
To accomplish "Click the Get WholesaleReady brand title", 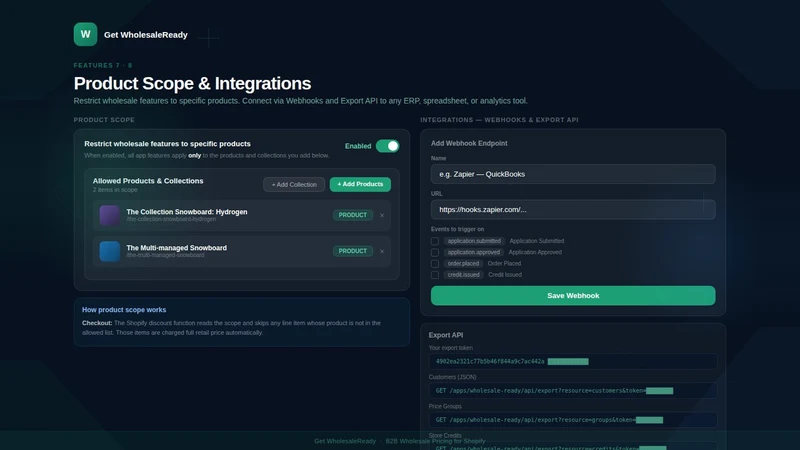I will click(146, 35).
